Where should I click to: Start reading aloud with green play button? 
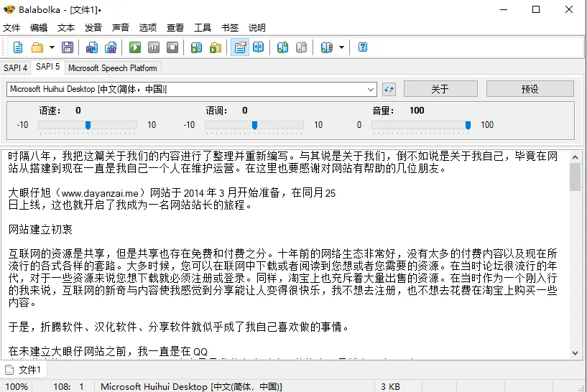point(135,47)
